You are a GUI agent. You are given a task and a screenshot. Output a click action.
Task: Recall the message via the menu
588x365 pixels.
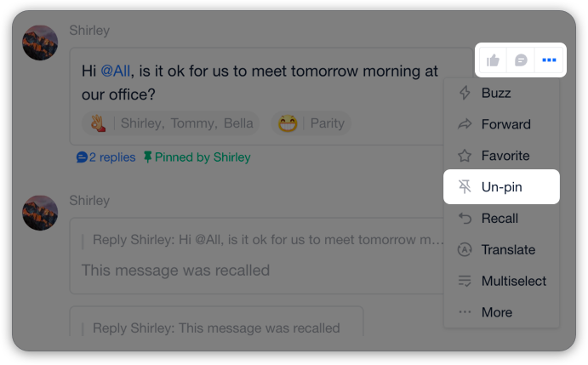tap(501, 219)
